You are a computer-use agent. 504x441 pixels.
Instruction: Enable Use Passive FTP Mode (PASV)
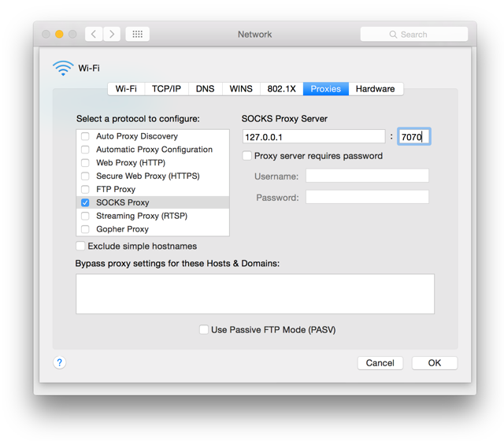204,330
